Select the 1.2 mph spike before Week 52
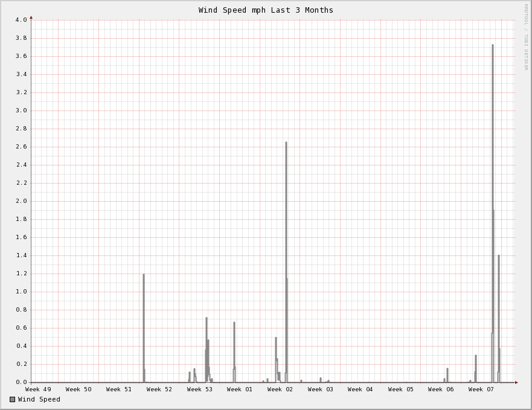The width and height of the screenshot is (532, 410). coord(144,275)
